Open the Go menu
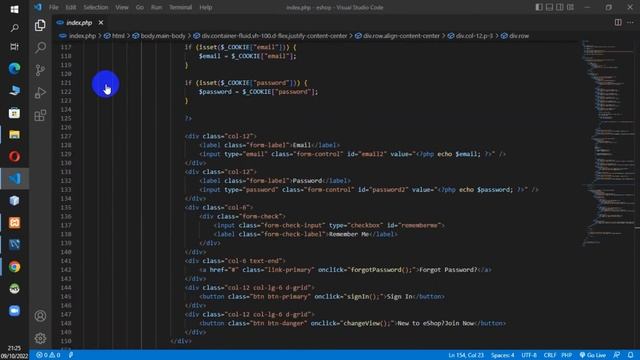Viewport: 640px width, 360px height. click(140, 7)
